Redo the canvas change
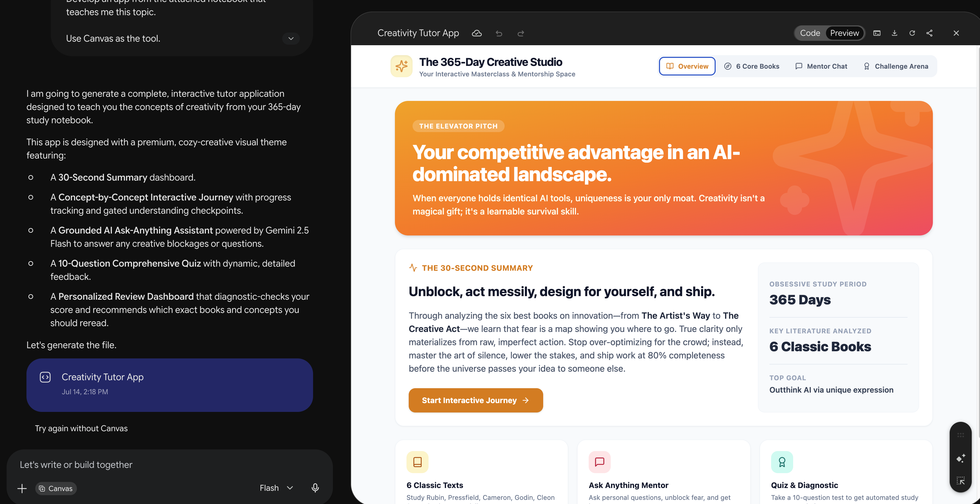The image size is (980, 504). coord(521,33)
